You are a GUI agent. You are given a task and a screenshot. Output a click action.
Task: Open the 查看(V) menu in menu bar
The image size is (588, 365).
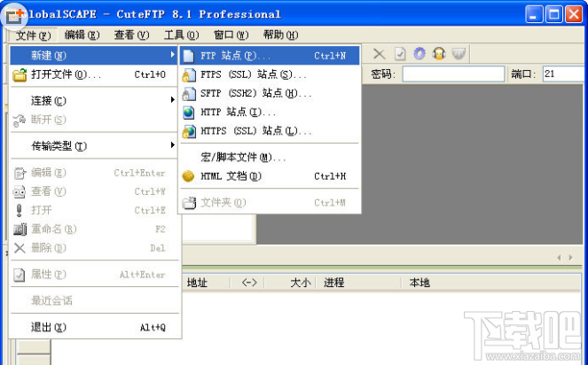[x=131, y=35]
